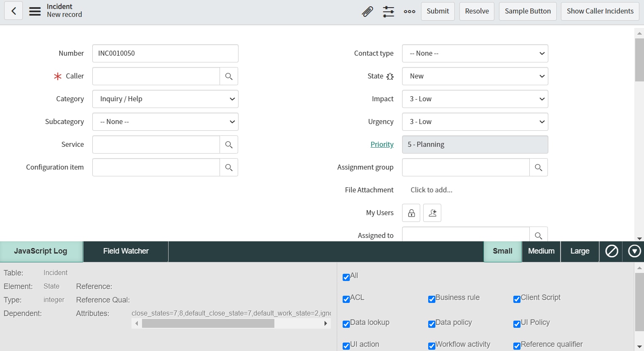
Task: Open the personalize form sliders icon
Action: coord(389,11)
